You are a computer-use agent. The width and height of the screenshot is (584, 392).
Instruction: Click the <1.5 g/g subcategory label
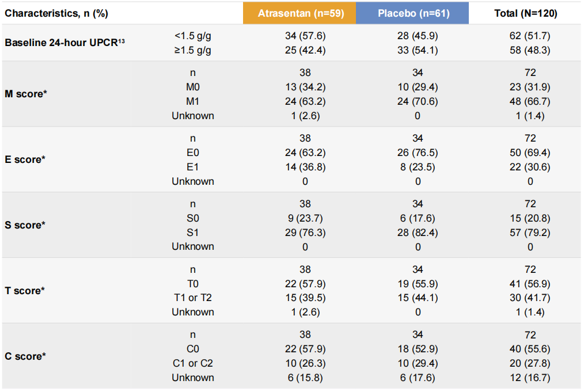tap(193, 36)
